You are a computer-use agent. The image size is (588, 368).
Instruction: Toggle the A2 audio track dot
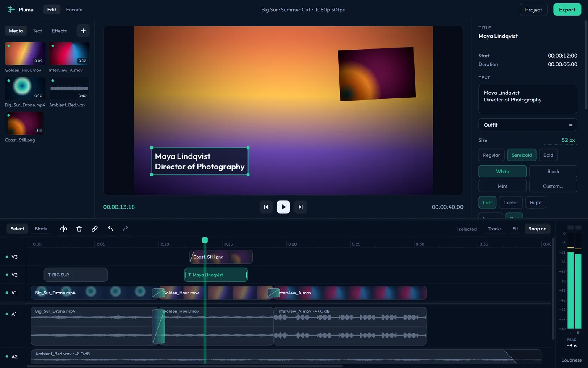tap(7, 357)
